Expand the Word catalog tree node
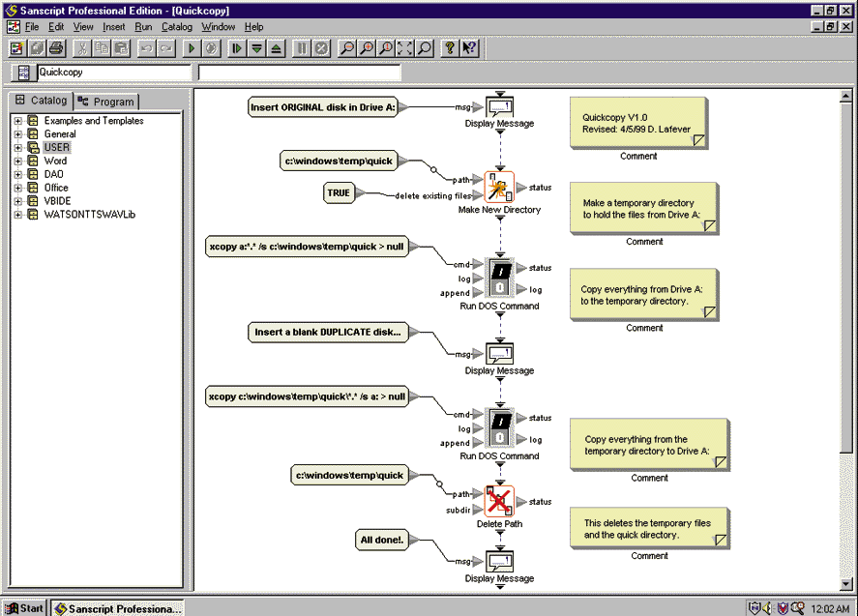This screenshot has height=616, width=858. click(18, 161)
